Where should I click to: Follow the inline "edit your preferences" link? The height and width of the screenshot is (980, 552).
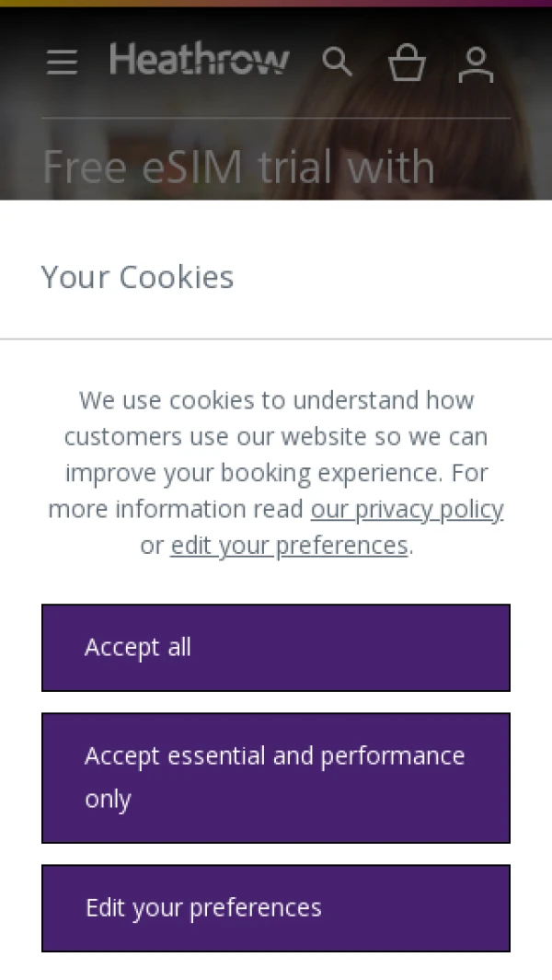pos(289,546)
